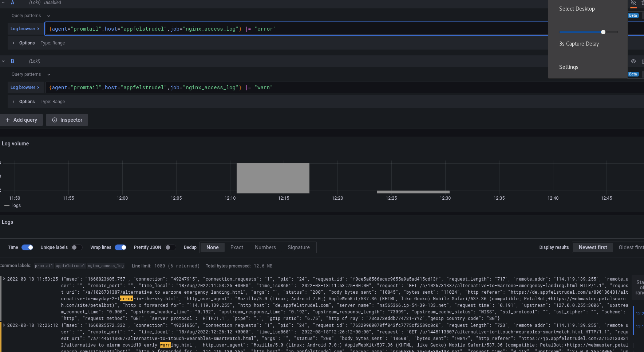Viewport: 644px width, 352px height.
Task: Switch log order to Oldest first
Action: [631, 247]
